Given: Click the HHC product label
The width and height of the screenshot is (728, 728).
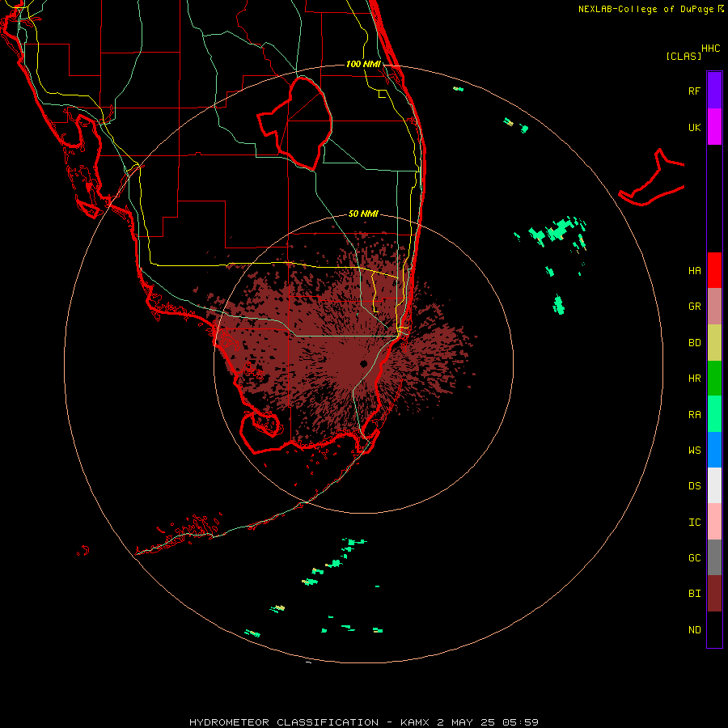Looking at the screenshot, I should [x=710, y=49].
